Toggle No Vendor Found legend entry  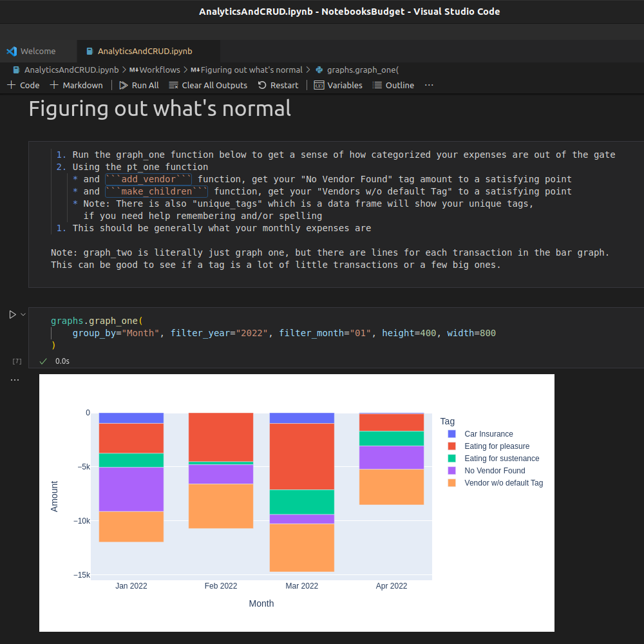[x=495, y=471]
